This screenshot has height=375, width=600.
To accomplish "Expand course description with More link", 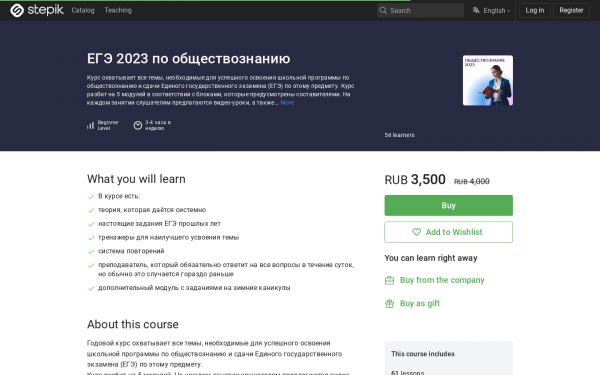I will coord(287,103).
